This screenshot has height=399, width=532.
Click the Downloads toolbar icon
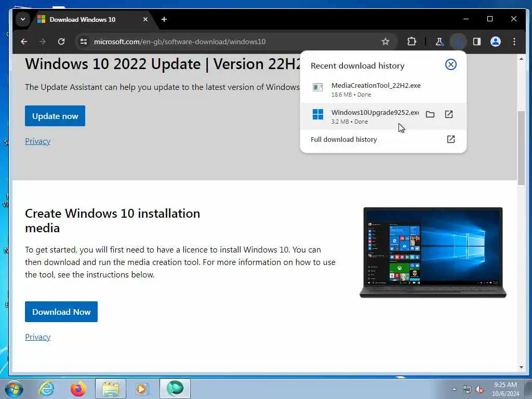click(x=458, y=42)
